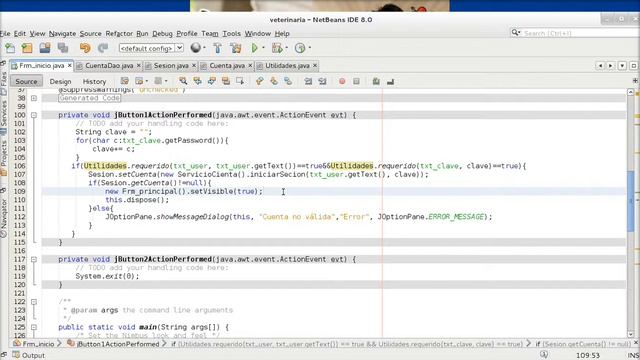Open project via toolbar icon

tap(45, 48)
